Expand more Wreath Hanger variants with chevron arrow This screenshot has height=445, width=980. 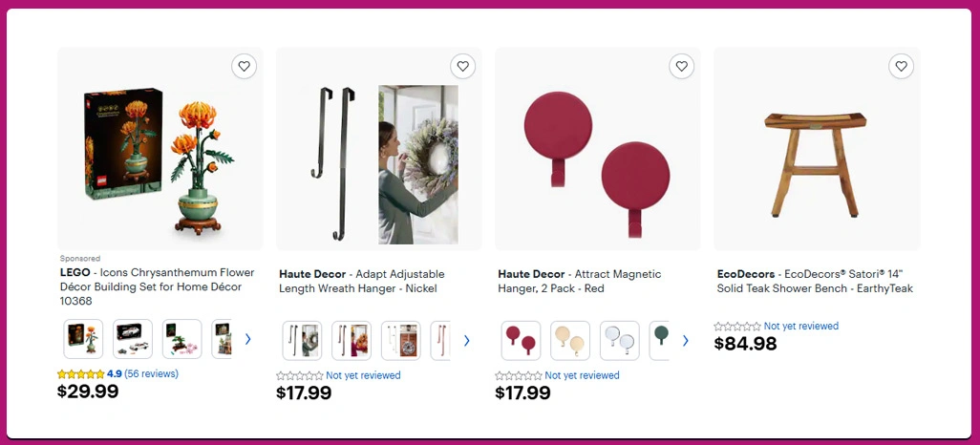click(x=466, y=341)
